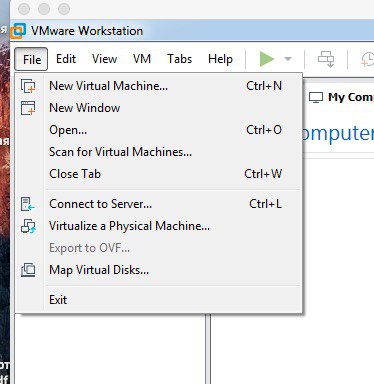Click the Virtualize a Physical Machine icon
This screenshot has height=384, width=374.
pyautogui.click(x=28, y=226)
